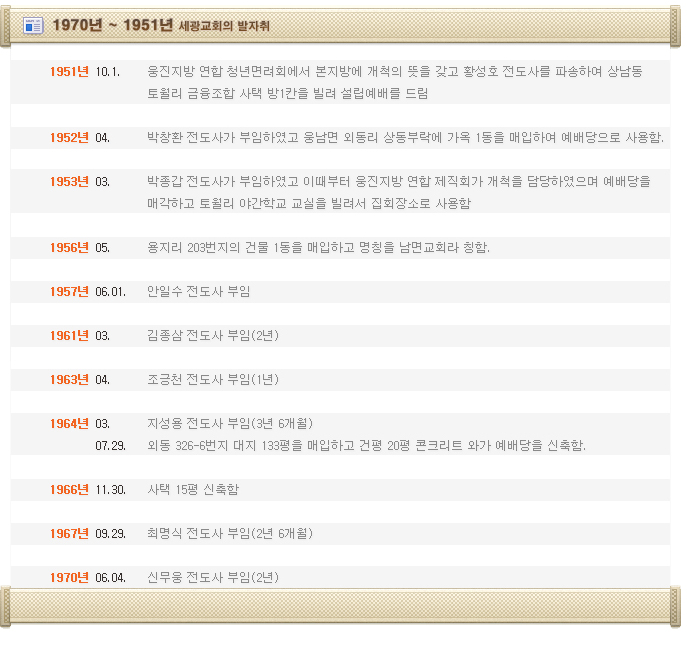Click the date '05.' beside 1956년
The width and height of the screenshot is (687, 650).
tap(103, 248)
